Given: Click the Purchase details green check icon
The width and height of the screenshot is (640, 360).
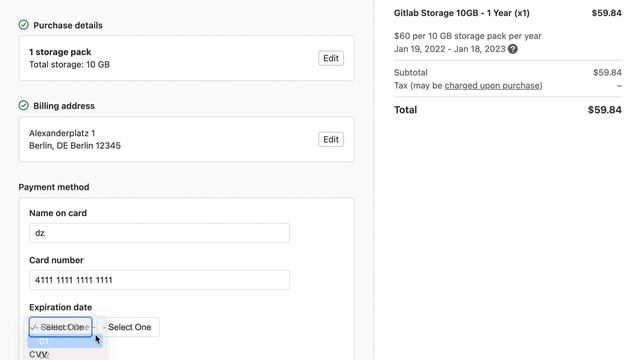Looking at the screenshot, I should coord(24,25).
